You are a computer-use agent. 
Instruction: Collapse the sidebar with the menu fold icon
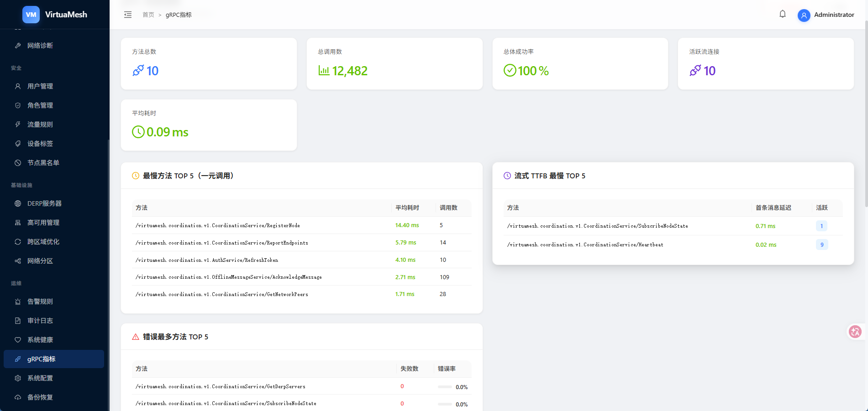click(x=128, y=15)
